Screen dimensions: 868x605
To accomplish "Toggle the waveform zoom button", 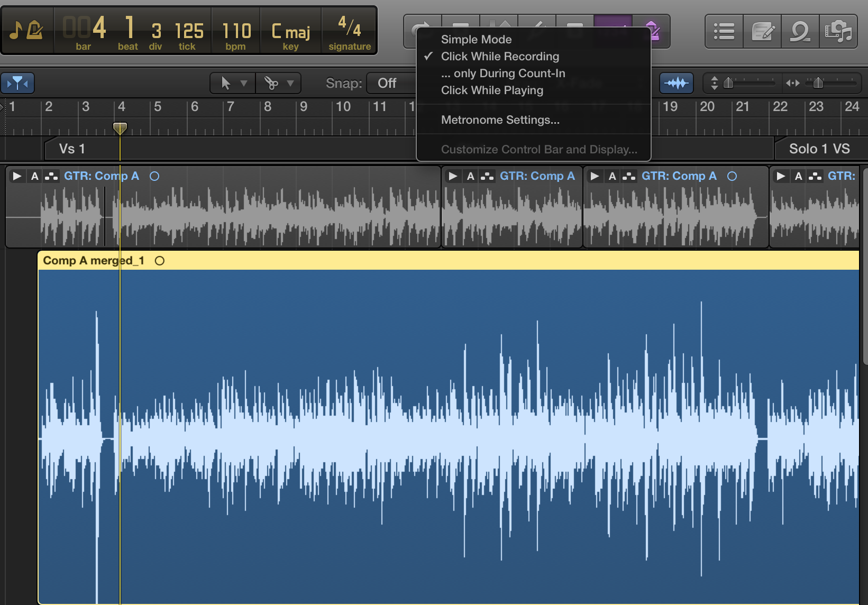I will coord(676,83).
